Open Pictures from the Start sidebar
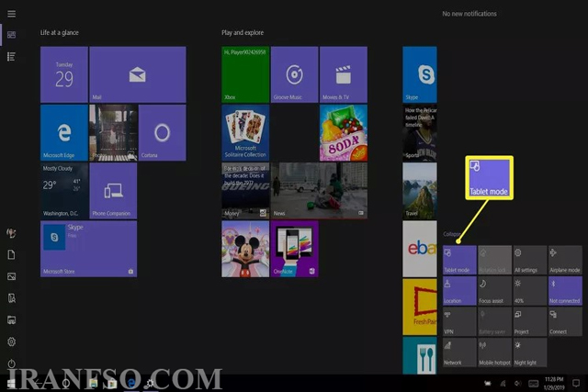This screenshot has height=392, width=588. coord(11,276)
